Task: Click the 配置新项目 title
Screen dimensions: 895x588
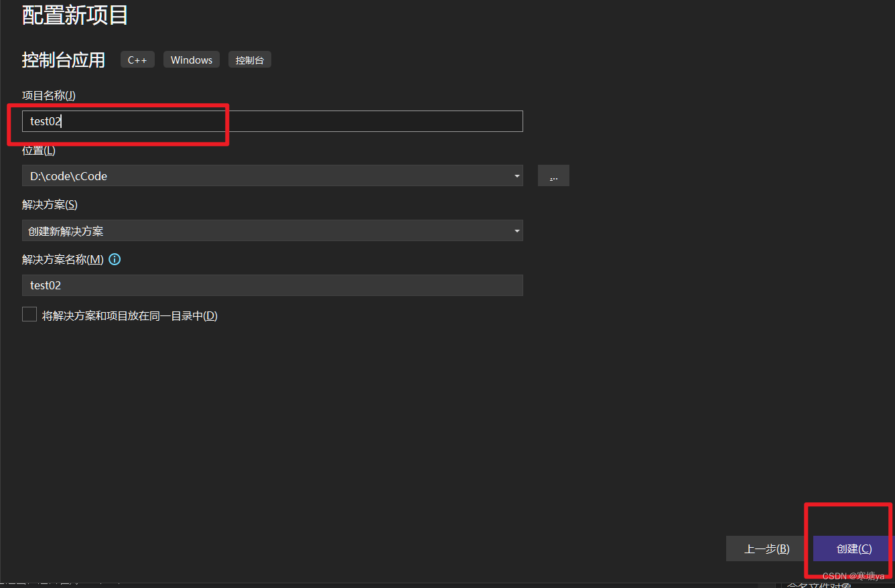Action: pos(75,15)
